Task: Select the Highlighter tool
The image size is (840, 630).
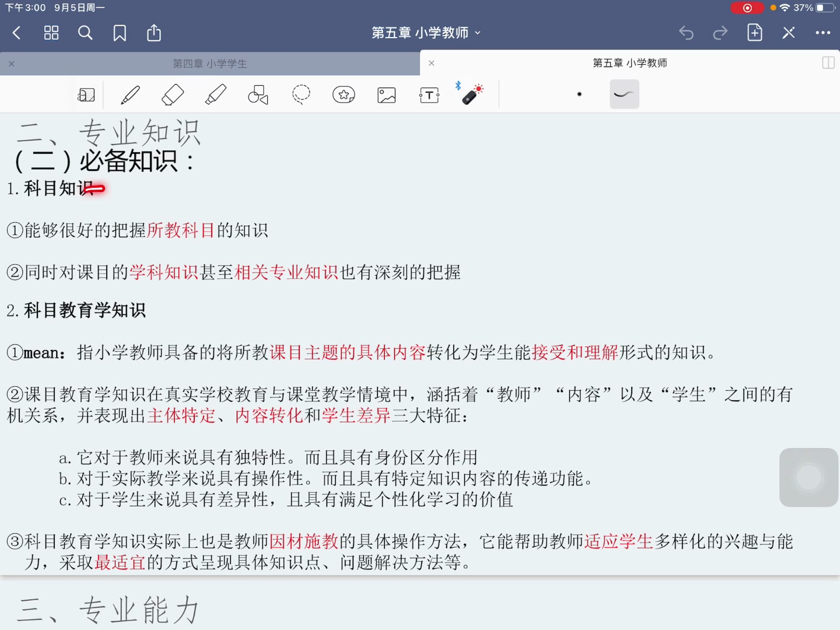Action: [x=216, y=94]
